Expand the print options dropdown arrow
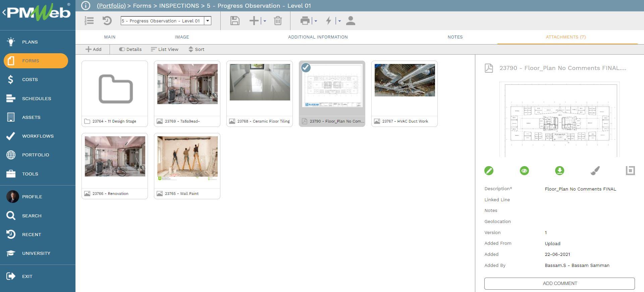The width and height of the screenshot is (644, 292). click(x=316, y=21)
